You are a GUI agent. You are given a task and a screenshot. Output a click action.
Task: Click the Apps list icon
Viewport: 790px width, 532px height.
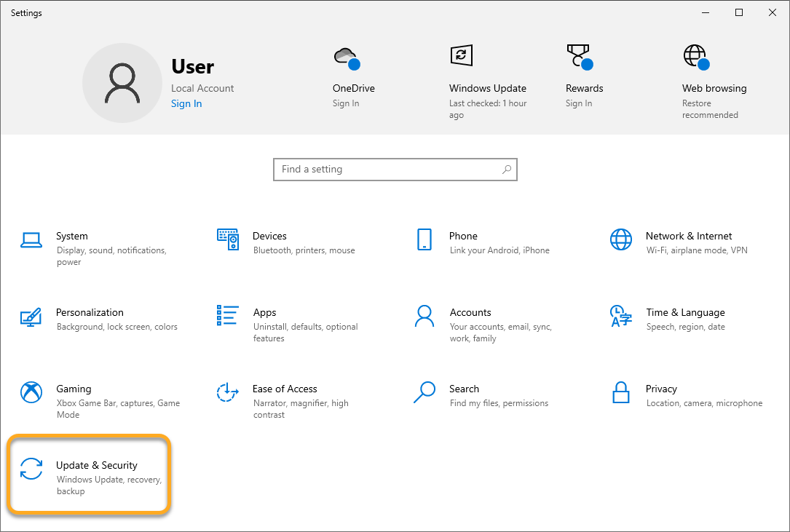pyautogui.click(x=228, y=316)
